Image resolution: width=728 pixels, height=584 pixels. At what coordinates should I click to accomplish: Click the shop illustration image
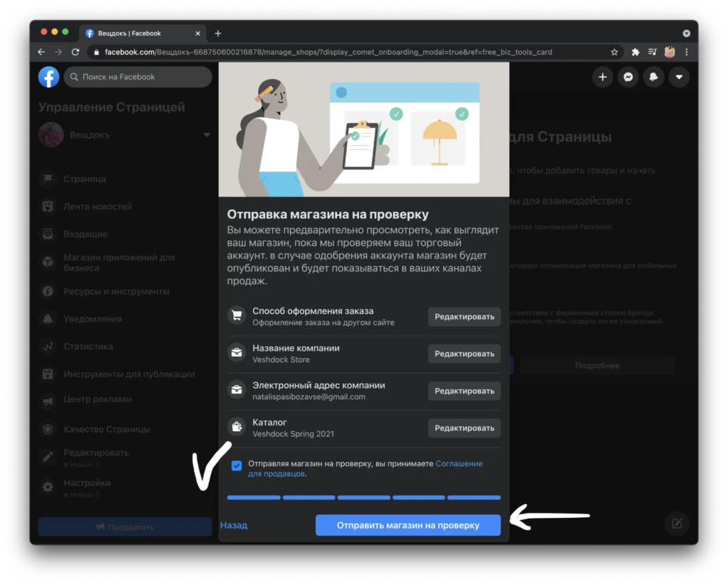click(364, 129)
